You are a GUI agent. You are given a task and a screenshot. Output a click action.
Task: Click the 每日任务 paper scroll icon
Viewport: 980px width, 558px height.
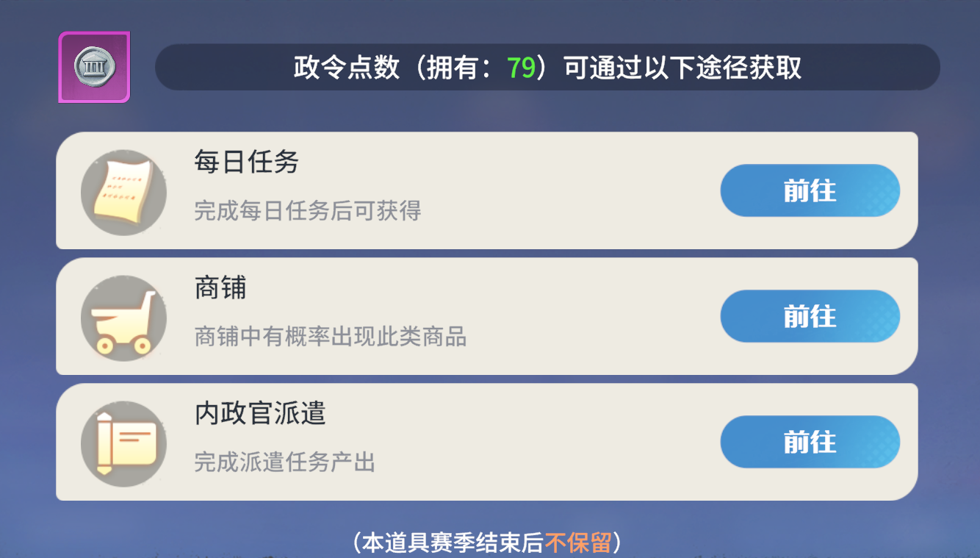[123, 193]
